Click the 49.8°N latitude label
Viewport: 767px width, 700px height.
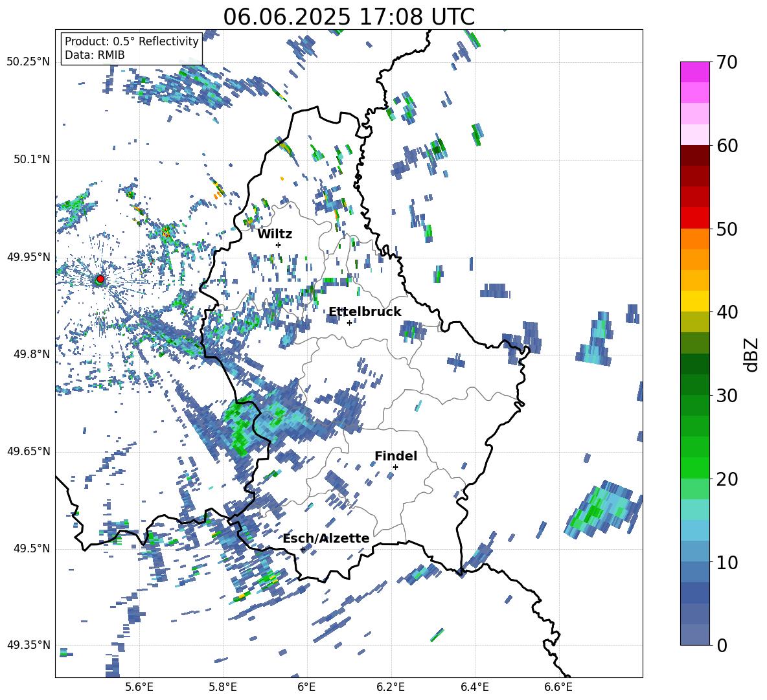pyautogui.click(x=31, y=354)
